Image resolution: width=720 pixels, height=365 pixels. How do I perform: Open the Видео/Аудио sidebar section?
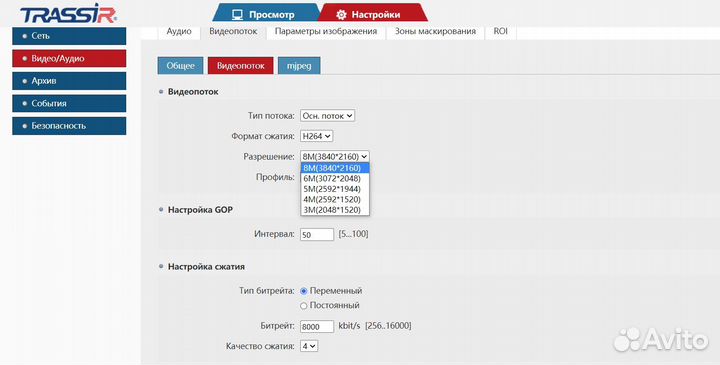pos(69,58)
